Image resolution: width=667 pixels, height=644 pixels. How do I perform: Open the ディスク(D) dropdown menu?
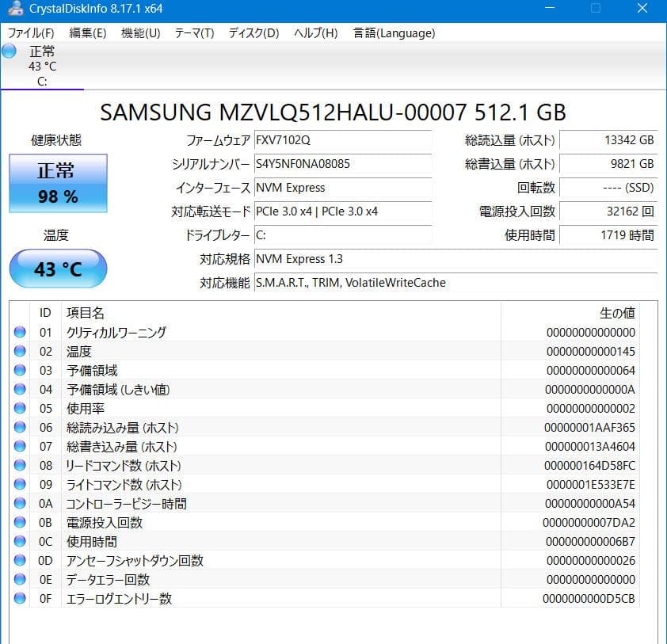(x=253, y=33)
